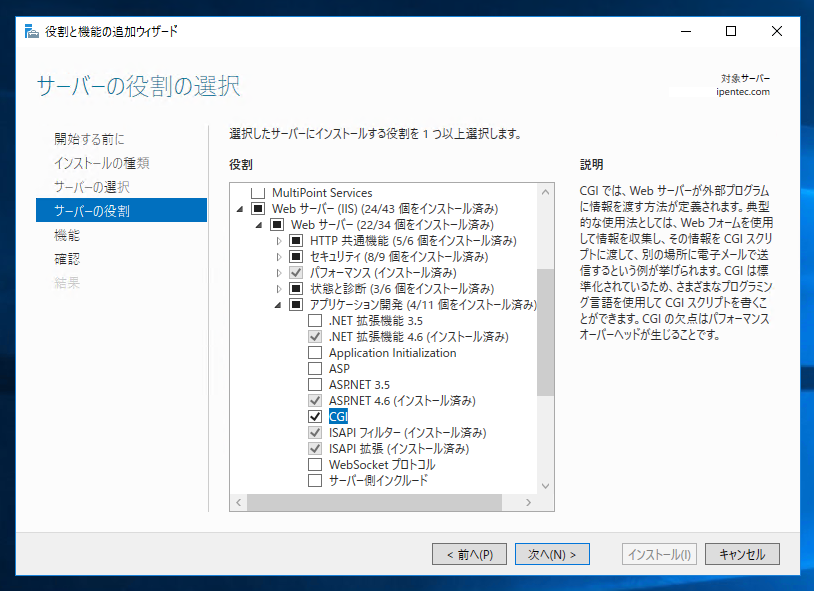The image size is (814, 591).
Task: Expand the HTTP 共通機能 node
Action: (279, 241)
